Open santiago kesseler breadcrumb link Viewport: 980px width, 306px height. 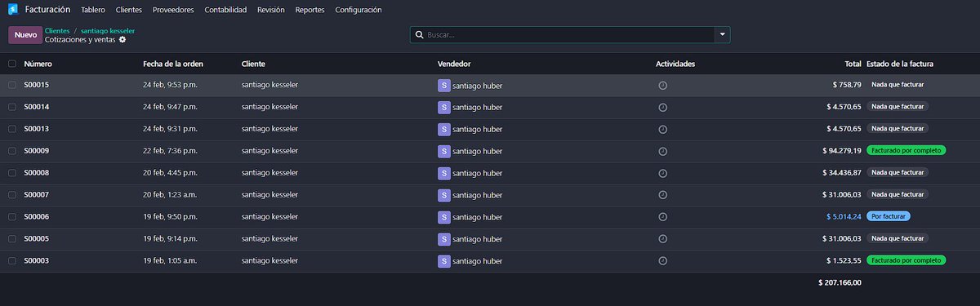pyautogui.click(x=108, y=30)
